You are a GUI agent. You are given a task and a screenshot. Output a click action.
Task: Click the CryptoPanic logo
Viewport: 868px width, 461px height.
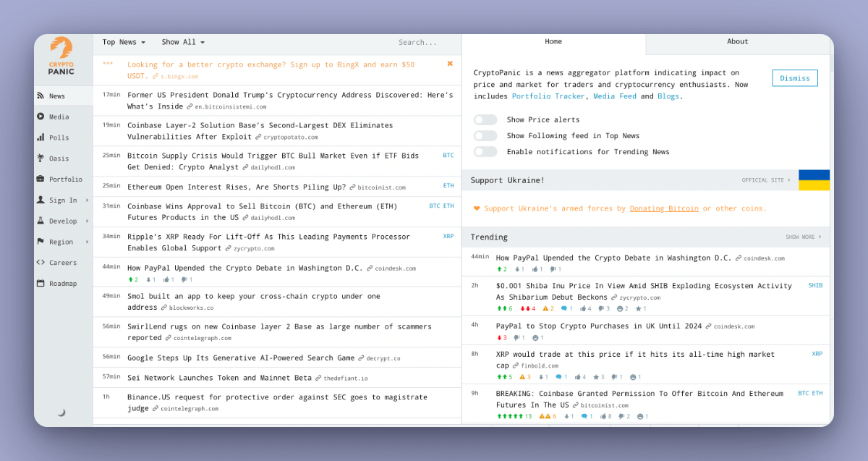[x=61, y=56]
